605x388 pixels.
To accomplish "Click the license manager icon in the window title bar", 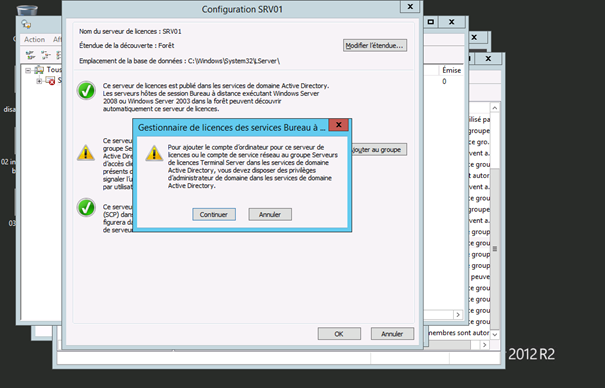I will [26, 24].
